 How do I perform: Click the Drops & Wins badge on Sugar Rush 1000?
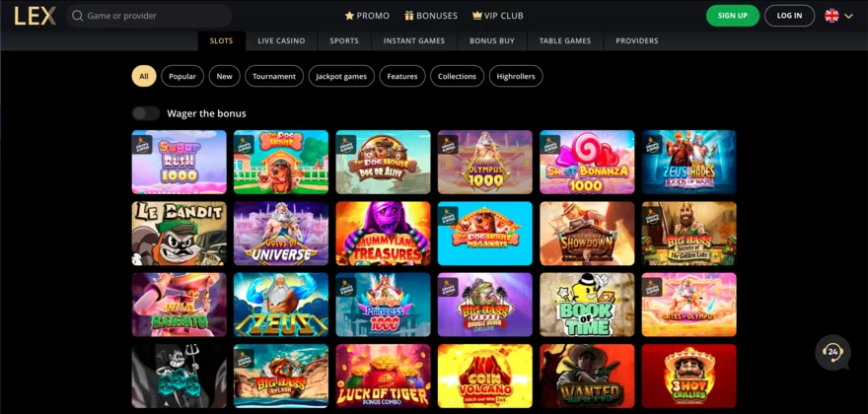142,145
